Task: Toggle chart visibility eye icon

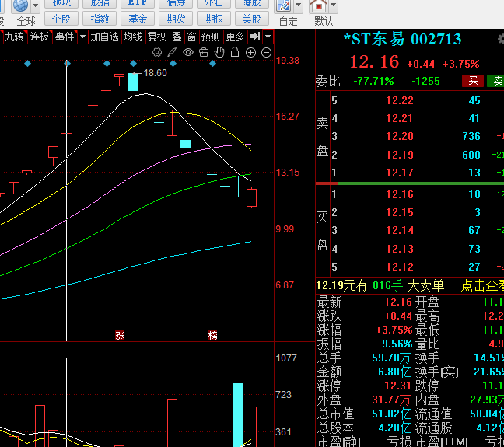Action: click(188, 52)
